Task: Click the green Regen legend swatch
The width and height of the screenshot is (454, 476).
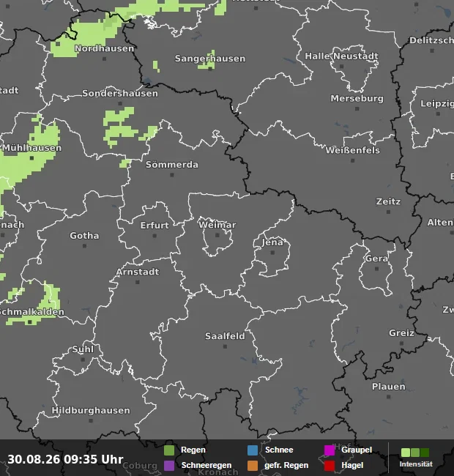Action: 169,450
